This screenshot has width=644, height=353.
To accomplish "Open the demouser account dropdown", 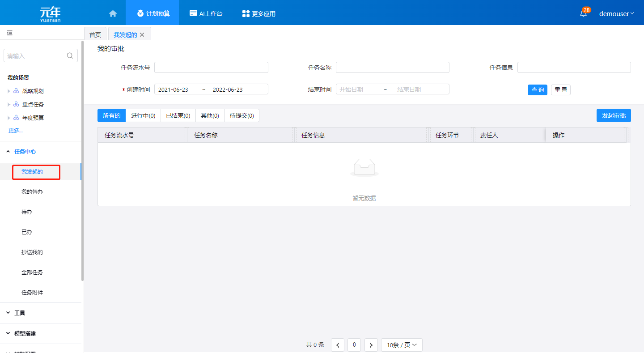I will [x=616, y=13].
